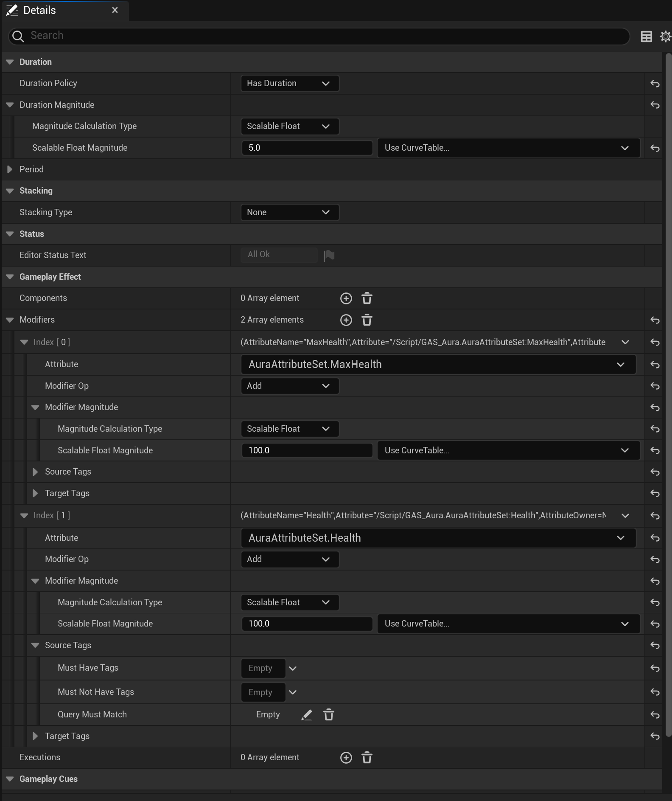Open the property matrix table view icon
Viewport: 672px width, 801px height.
646,37
